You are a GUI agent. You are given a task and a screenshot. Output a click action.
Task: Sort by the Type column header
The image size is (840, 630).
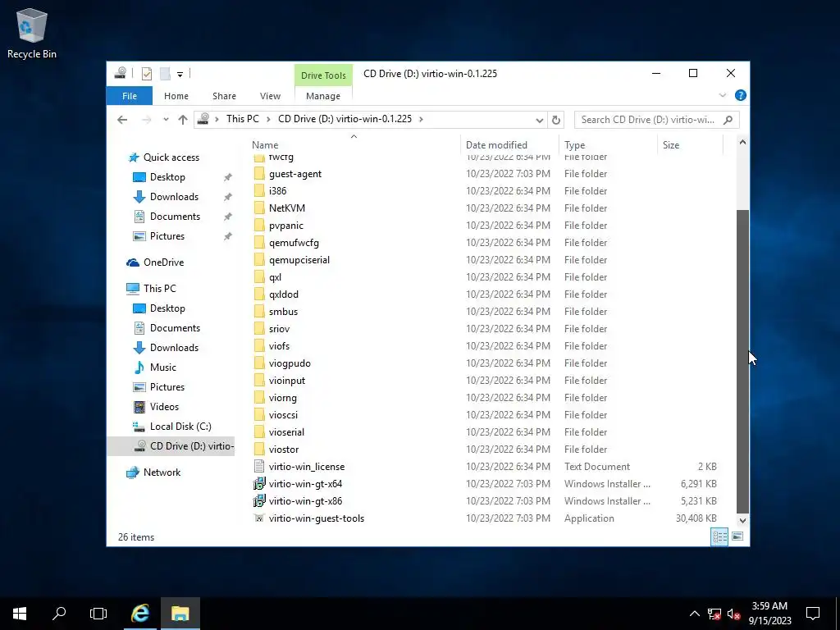pos(608,144)
